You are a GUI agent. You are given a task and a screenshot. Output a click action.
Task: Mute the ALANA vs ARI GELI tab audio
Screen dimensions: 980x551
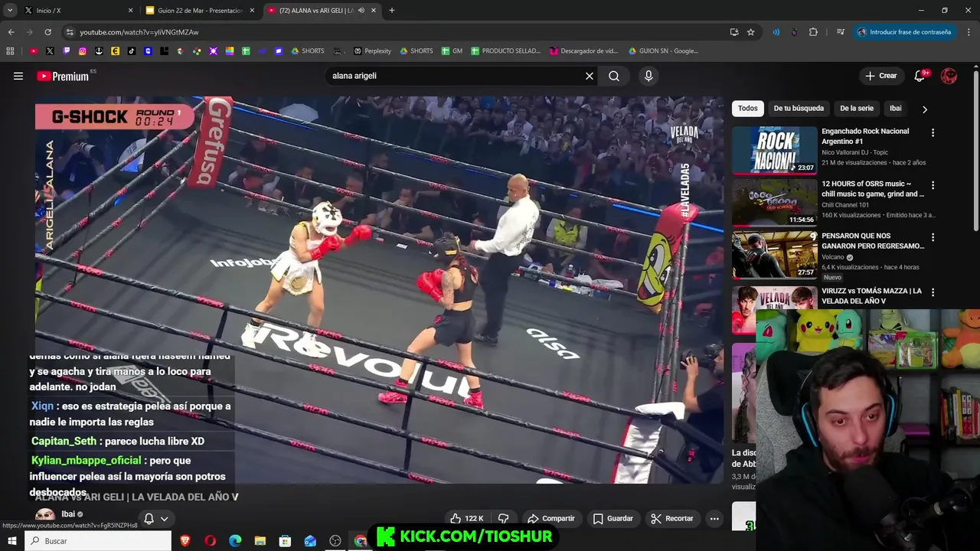coord(361,11)
